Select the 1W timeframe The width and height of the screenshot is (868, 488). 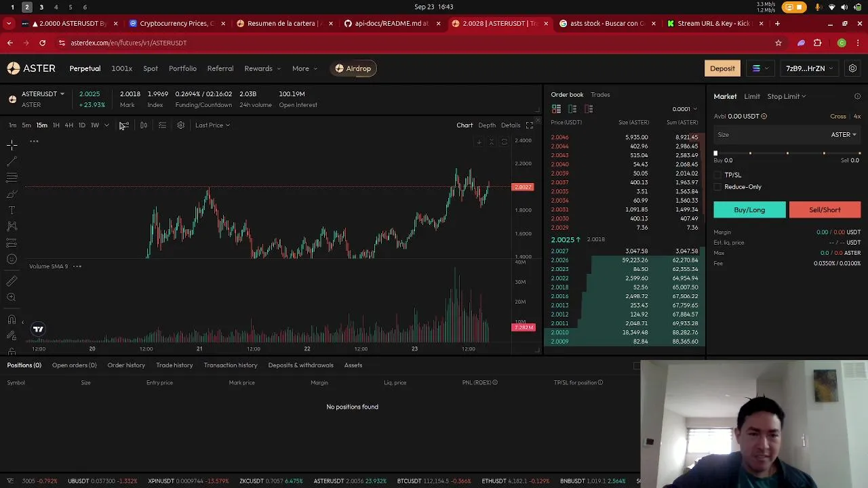95,125
